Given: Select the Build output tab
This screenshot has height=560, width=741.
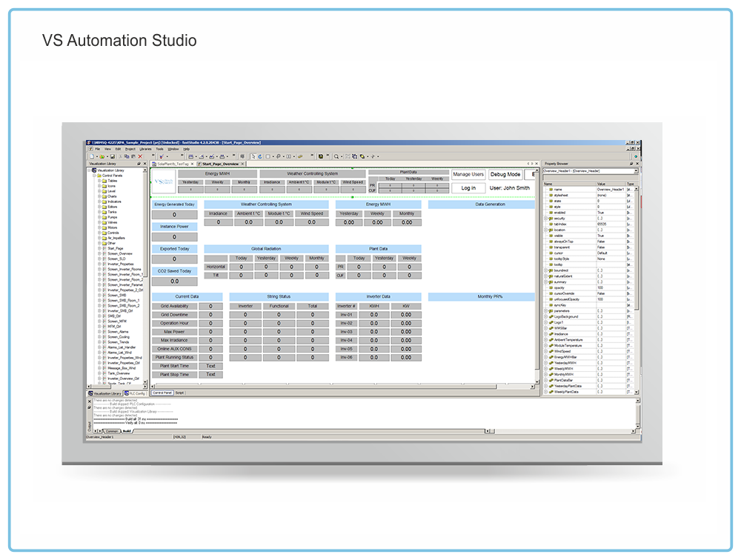Looking at the screenshot, I should (127, 431).
